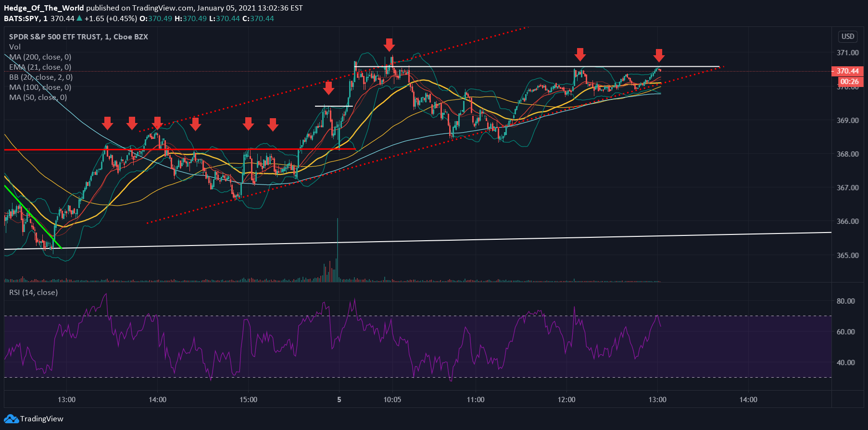The height and width of the screenshot is (430, 868).
Task: Click the 367.00 price axis label
Action: pyautogui.click(x=847, y=187)
